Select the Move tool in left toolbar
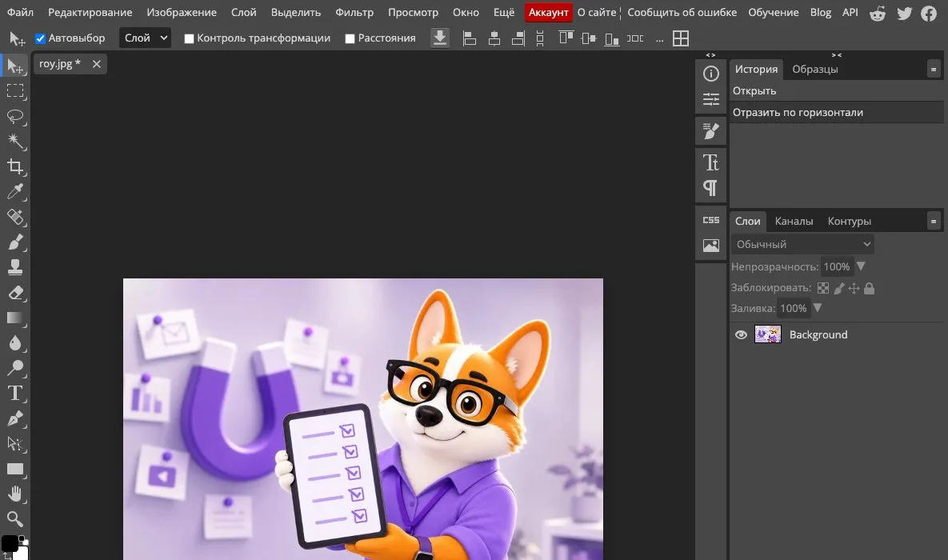 (15, 66)
